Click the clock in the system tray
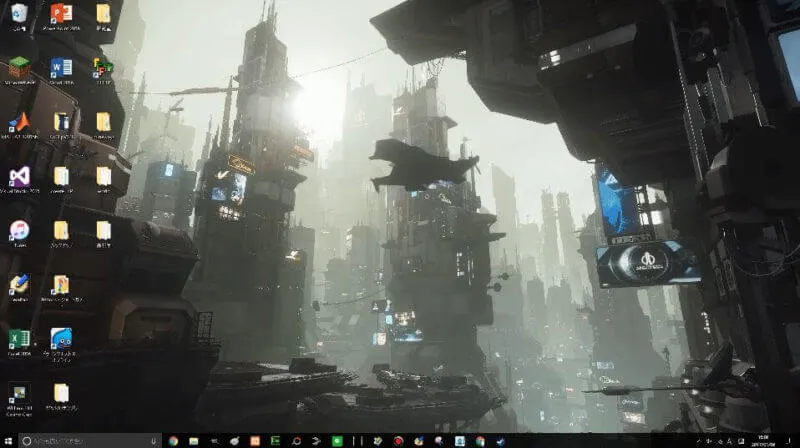 click(x=762, y=440)
